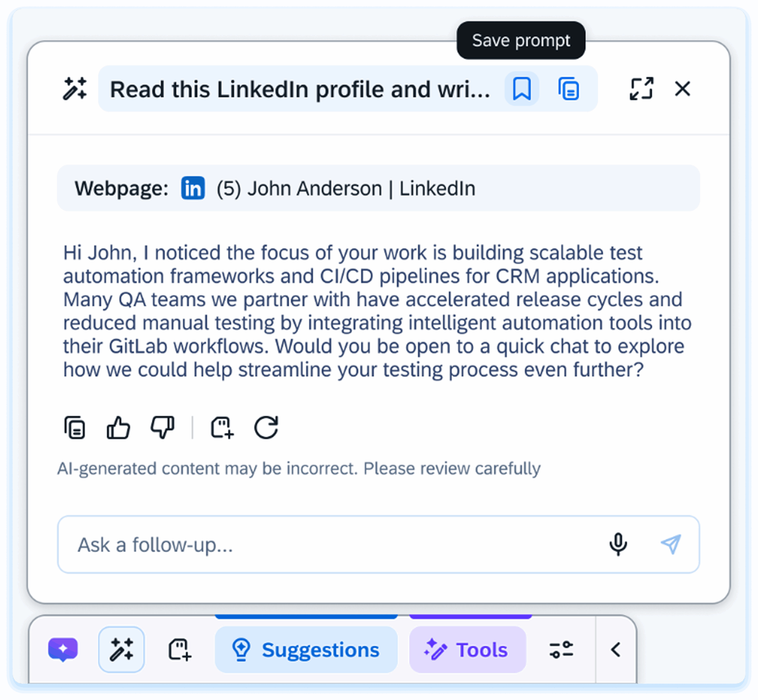Type in the Ask a follow-up field
The width and height of the screenshot is (758, 700).
point(322,544)
